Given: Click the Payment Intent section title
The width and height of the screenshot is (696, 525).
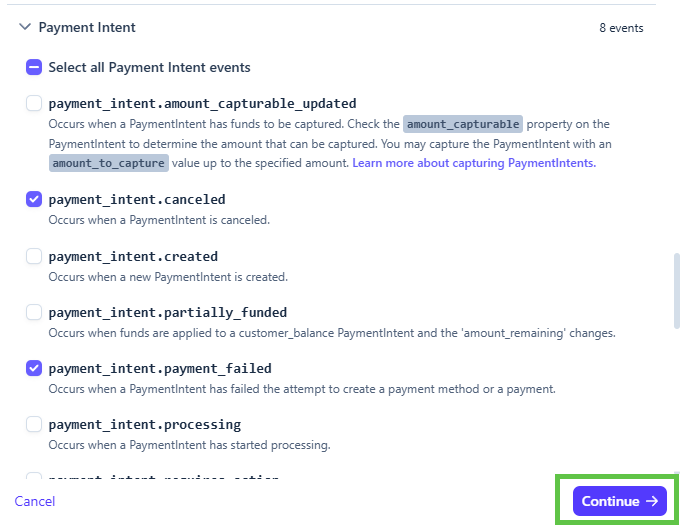Looking at the screenshot, I should point(87,28).
